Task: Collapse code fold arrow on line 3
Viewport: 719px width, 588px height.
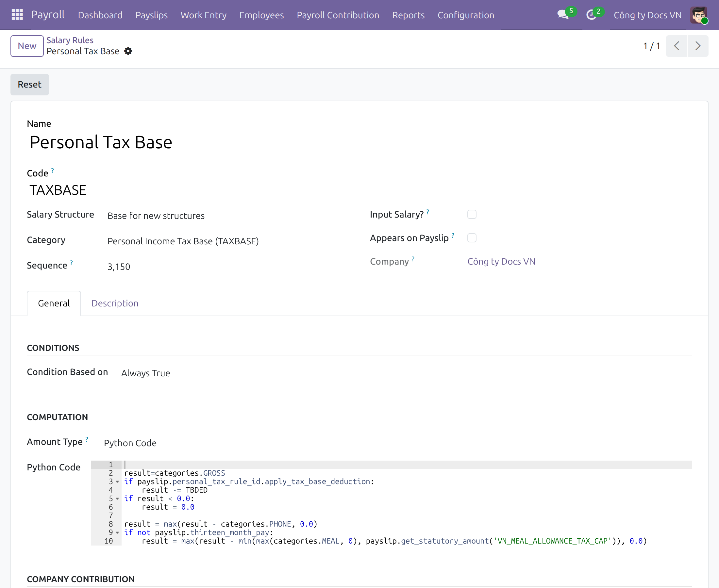Action: [117, 482]
